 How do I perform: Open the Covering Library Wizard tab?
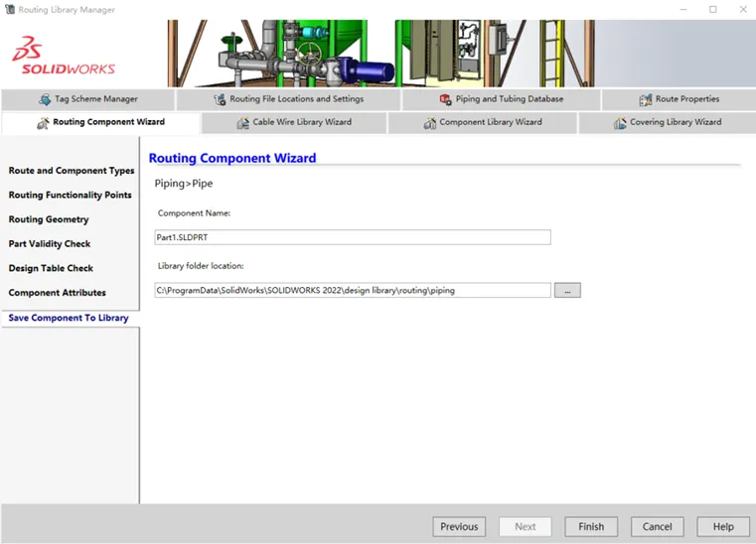668,122
